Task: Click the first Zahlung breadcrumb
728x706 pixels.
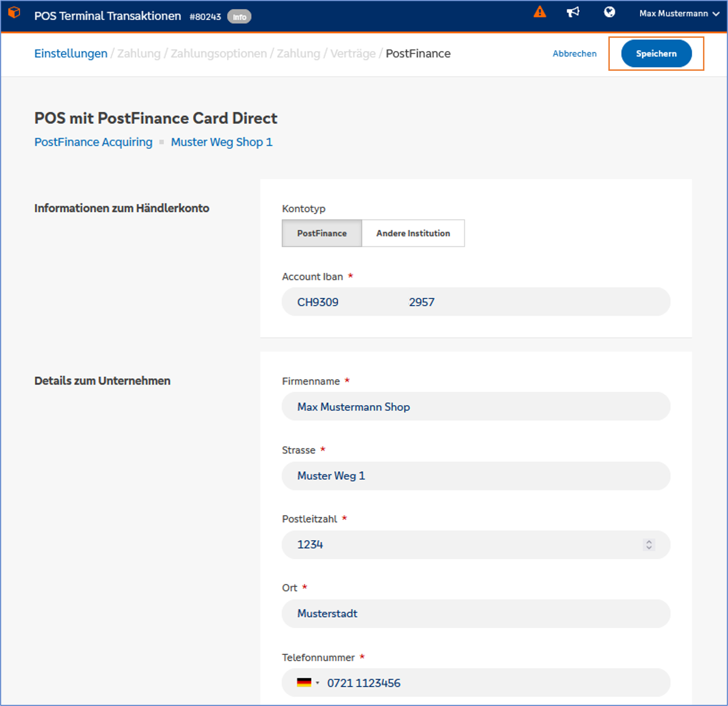Action: click(139, 53)
